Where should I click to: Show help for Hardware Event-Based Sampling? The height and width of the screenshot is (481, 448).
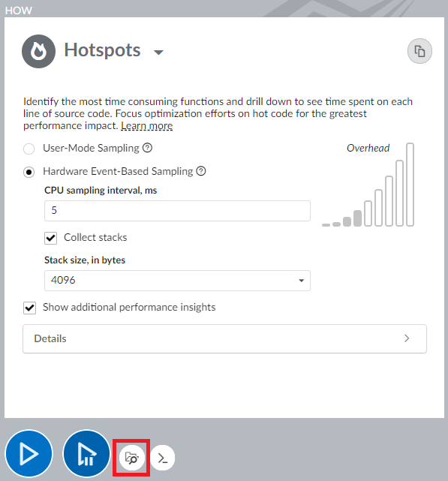point(201,171)
